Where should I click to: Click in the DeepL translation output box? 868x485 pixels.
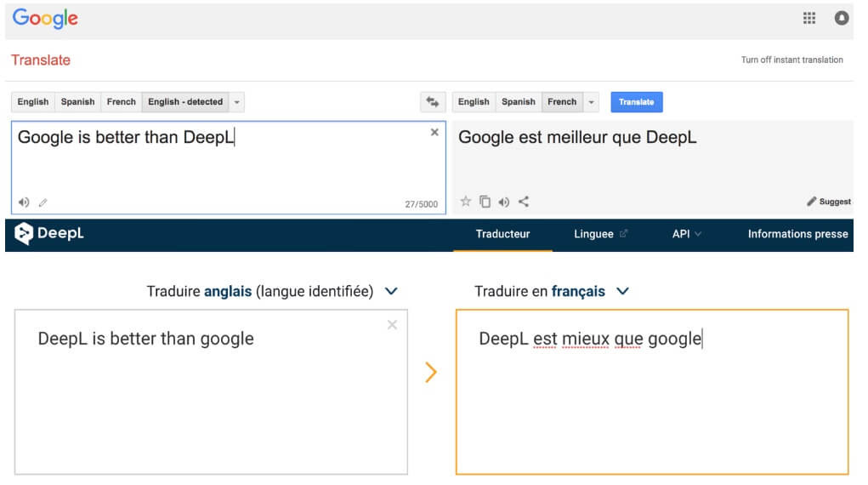point(652,392)
